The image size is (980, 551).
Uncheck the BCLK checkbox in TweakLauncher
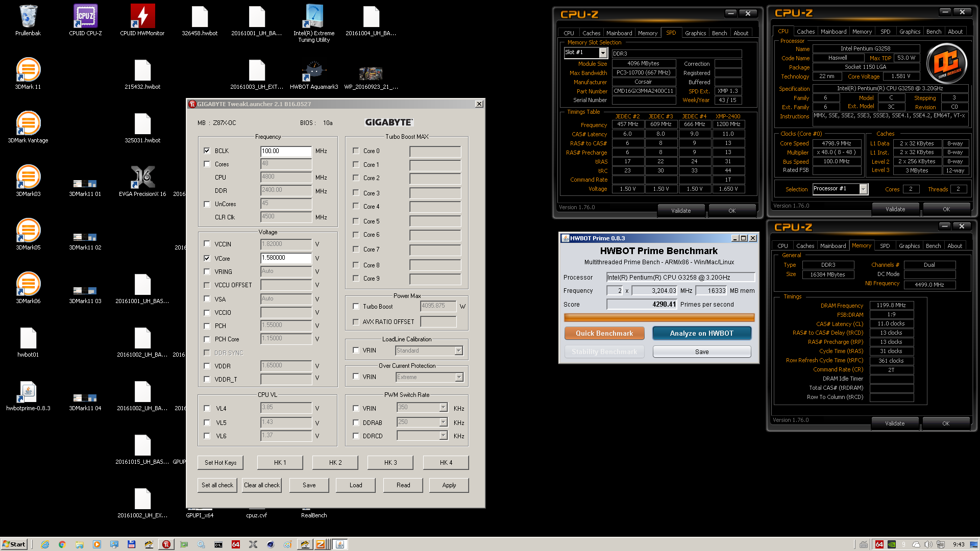click(207, 151)
